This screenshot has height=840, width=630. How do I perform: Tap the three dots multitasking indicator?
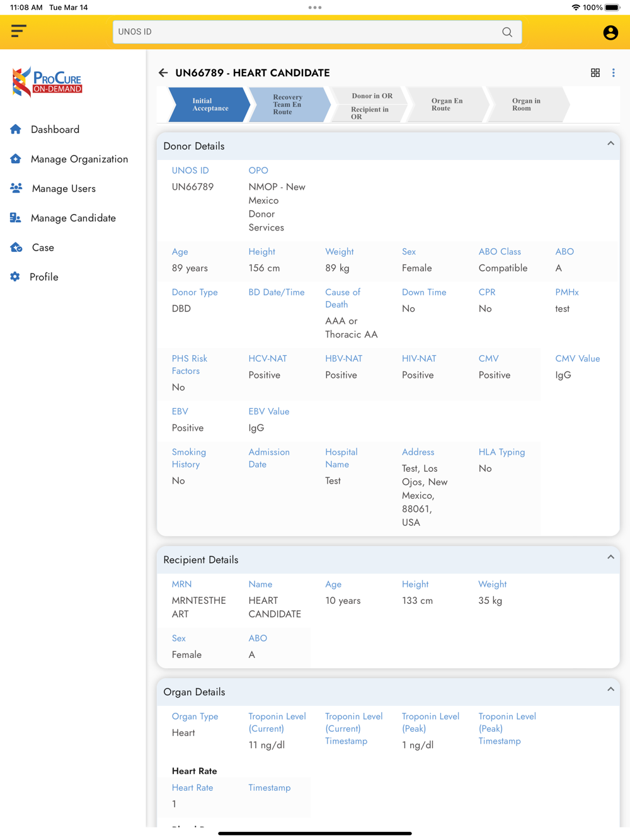coord(315,8)
